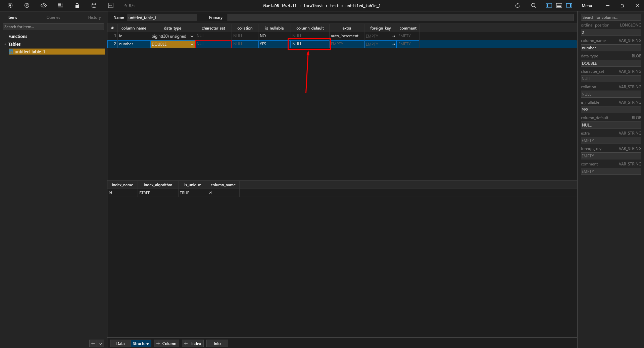This screenshot has height=348, width=644.
Task: Open the search icon in the toolbar
Action: click(x=533, y=5)
